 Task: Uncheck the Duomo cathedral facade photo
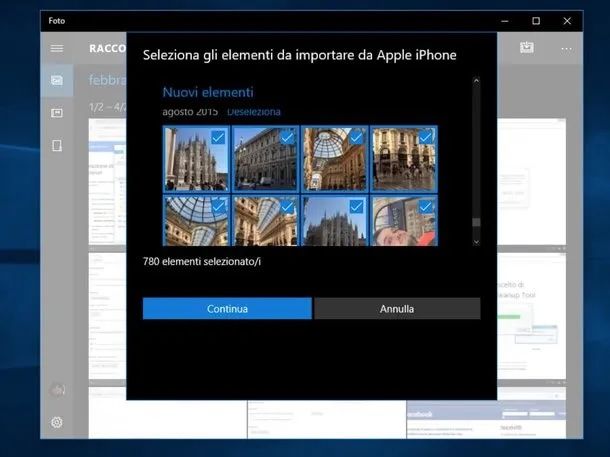(x=218, y=137)
